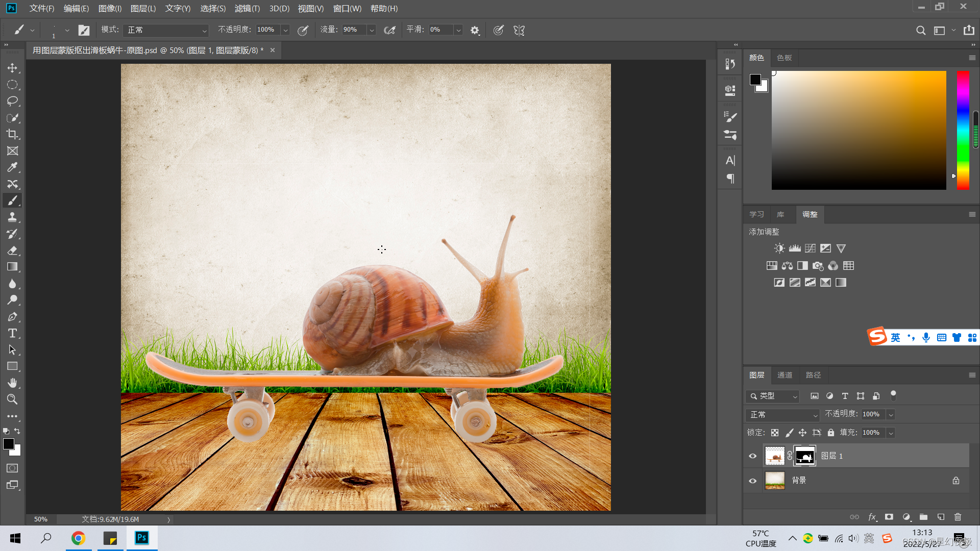
Task: Select the Lasso tool
Action: pos(12,101)
